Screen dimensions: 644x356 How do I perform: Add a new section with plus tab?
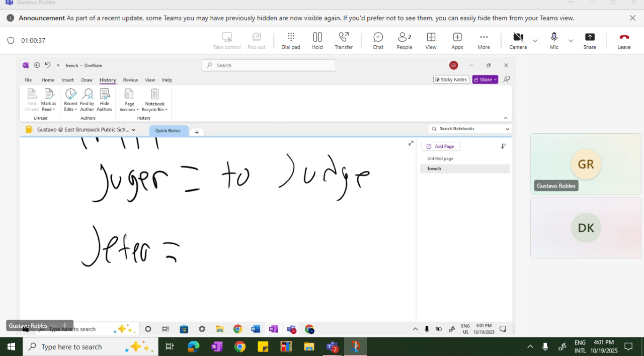click(x=197, y=132)
